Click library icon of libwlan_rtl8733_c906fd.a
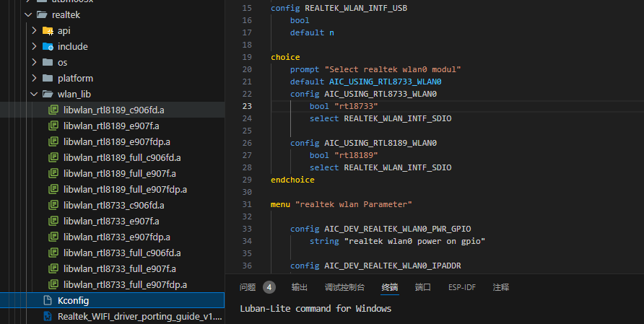This screenshot has width=644, height=324. (x=53, y=206)
